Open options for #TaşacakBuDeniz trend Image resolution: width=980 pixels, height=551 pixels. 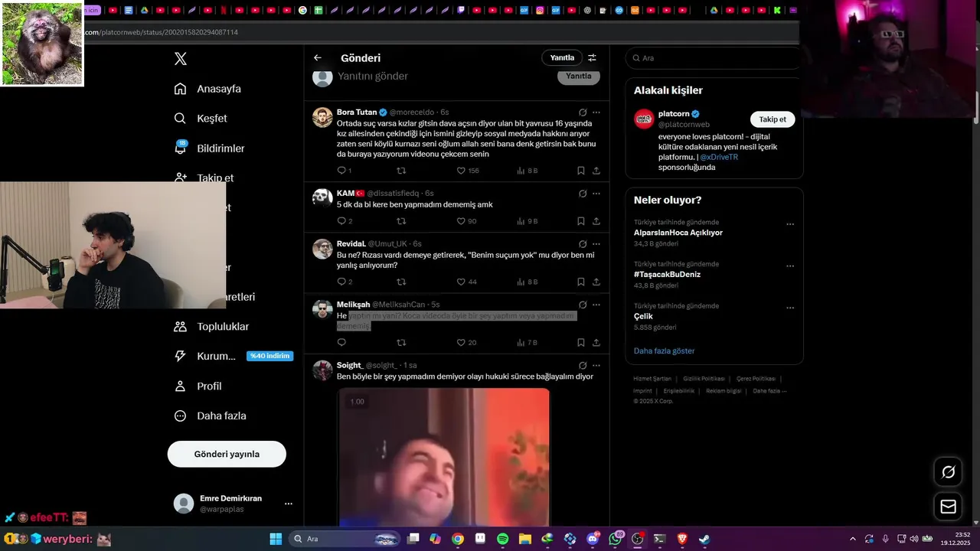[x=790, y=266]
